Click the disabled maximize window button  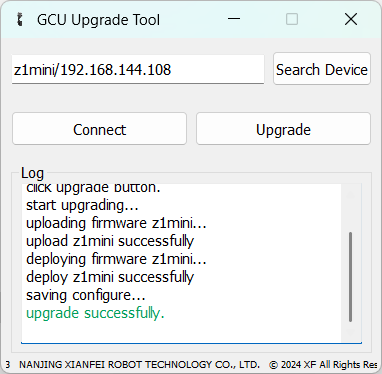click(292, 19)
